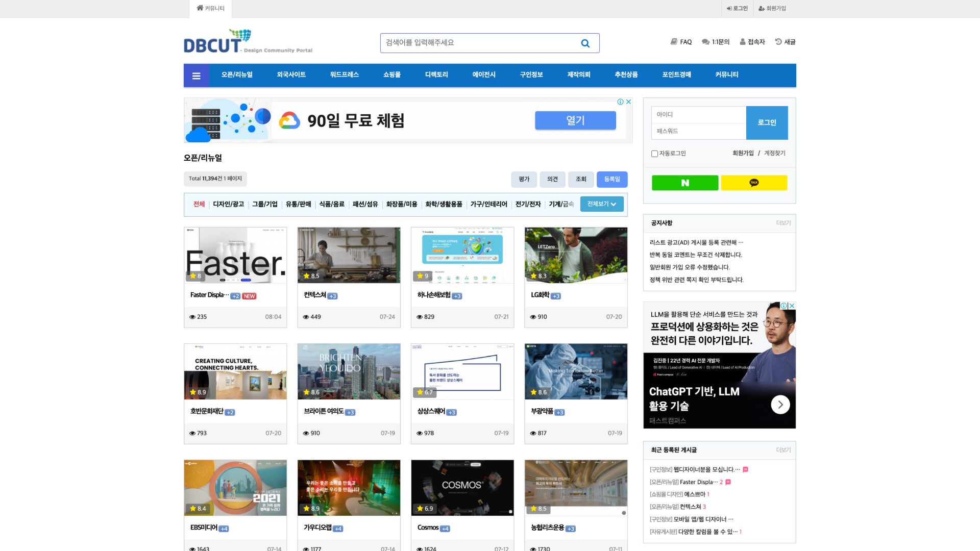
Task: Click the KakaoTalk login button
Action: click(754, 183)
